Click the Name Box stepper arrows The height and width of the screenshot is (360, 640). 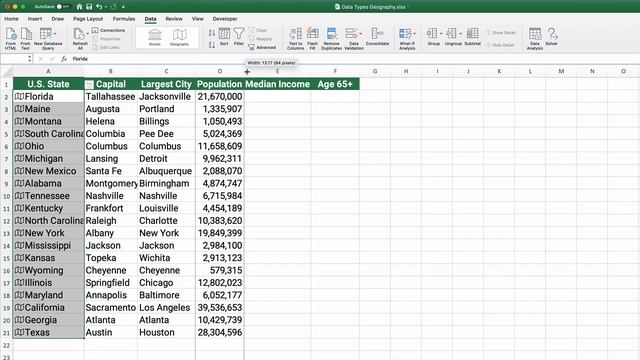(29, 59)
